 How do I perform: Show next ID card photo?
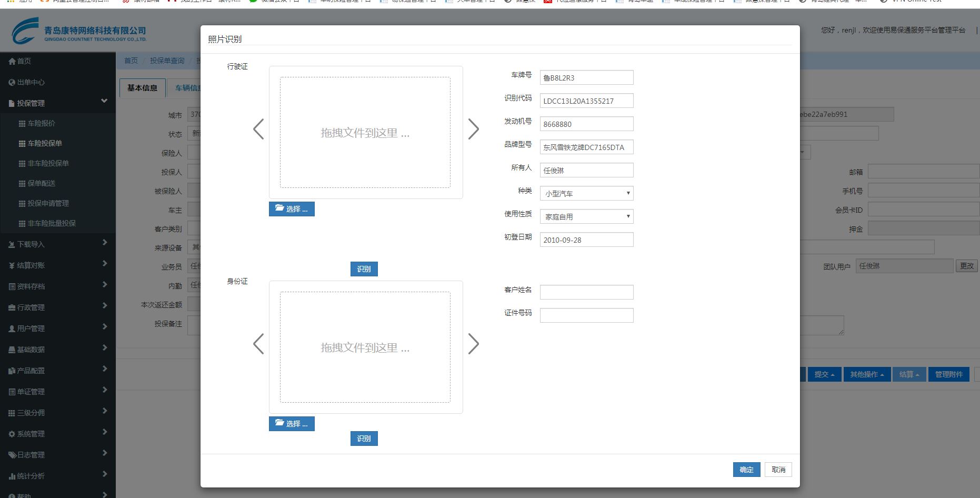tap(474, 344)
